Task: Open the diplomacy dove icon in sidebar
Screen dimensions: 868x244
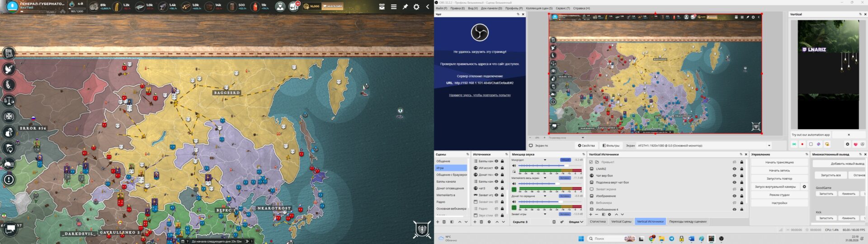Action: pyautogui.click(x=9, y=69)
